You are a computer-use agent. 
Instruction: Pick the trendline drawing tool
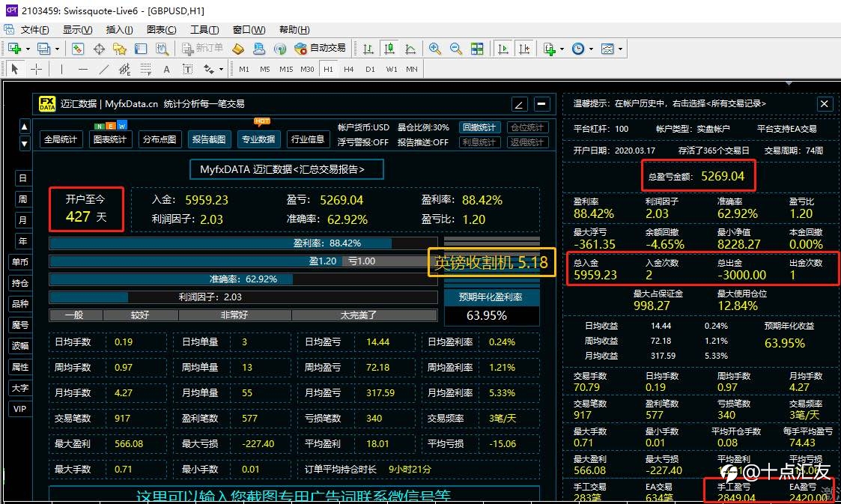pos(103,69)
